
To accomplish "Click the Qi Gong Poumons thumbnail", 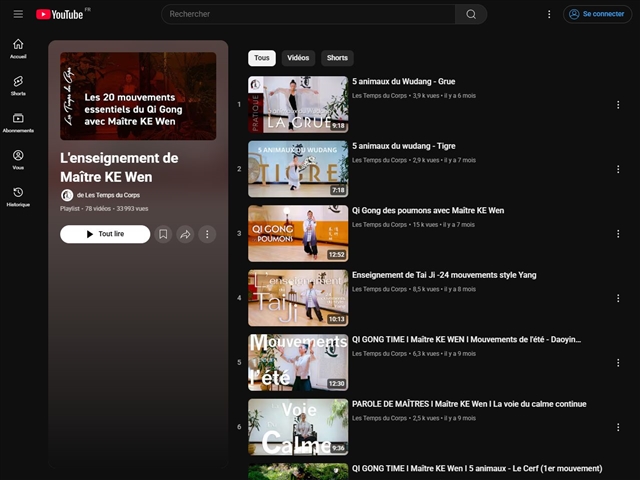I will pyautogui.click(x=298, y=233).
